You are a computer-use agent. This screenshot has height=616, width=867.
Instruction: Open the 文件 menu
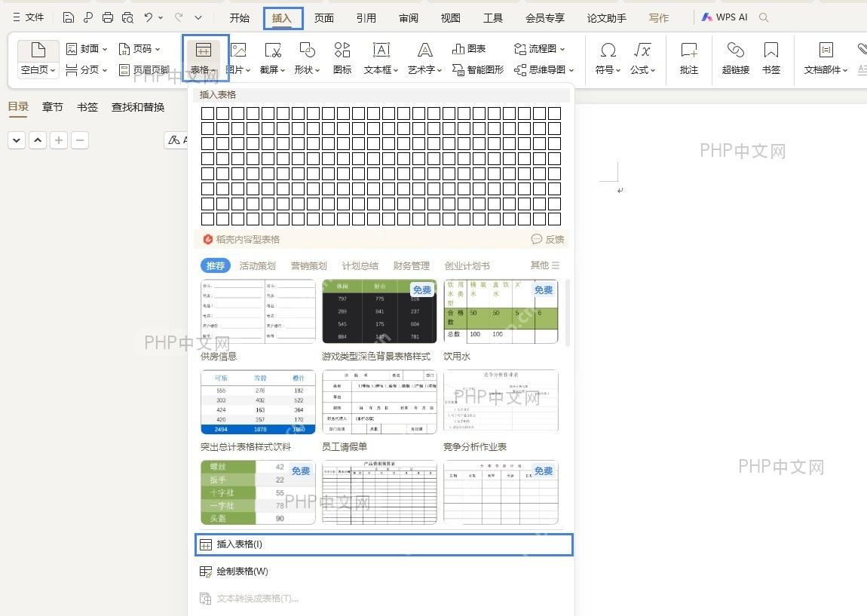click(x=28, y=17)
